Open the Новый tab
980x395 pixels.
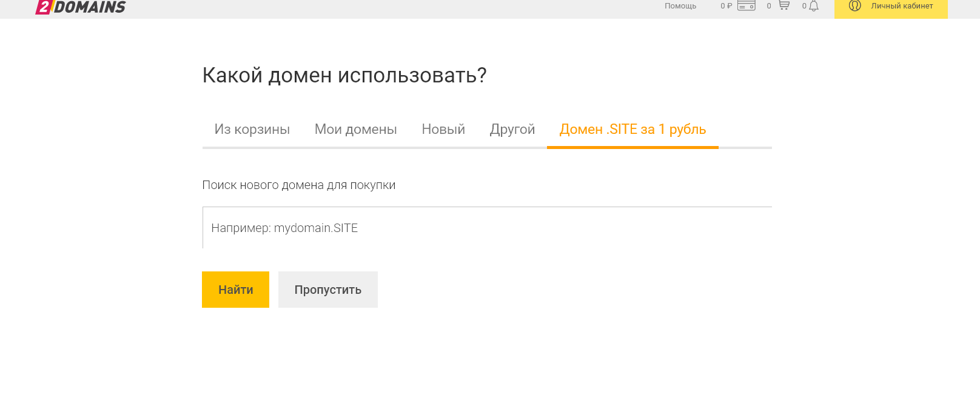[443, 130]
